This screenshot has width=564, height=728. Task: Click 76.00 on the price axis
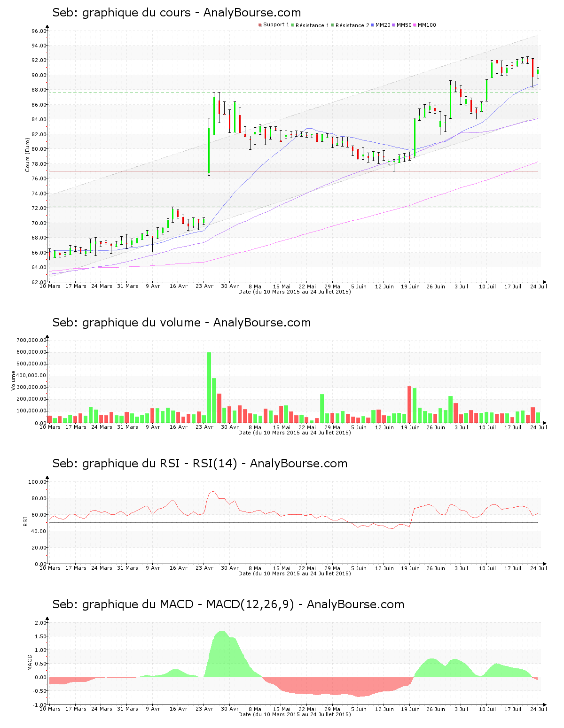pyautogui.click(x=39, y=178)
